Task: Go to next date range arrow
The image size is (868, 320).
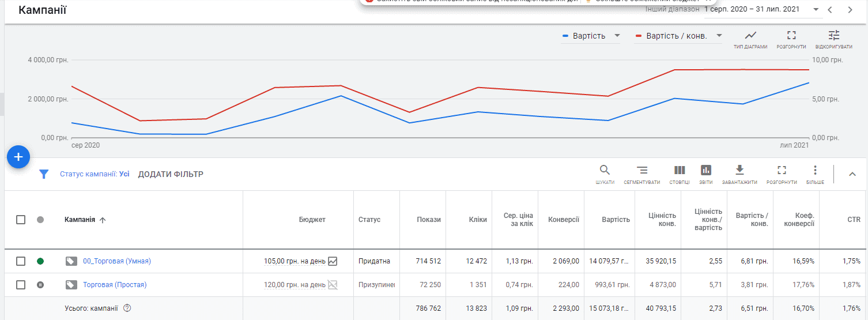Action: click(850, 10)
